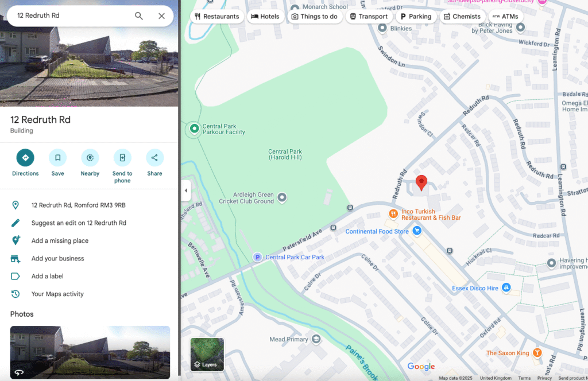Clear the search box with X
This screenshot has height=381, width=588.
[161, 15]
